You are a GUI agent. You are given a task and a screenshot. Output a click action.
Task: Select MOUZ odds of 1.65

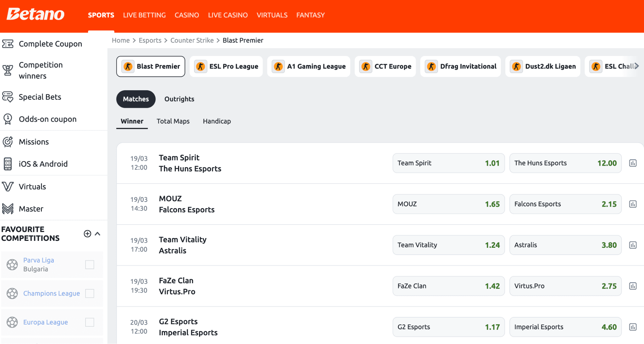448,204
